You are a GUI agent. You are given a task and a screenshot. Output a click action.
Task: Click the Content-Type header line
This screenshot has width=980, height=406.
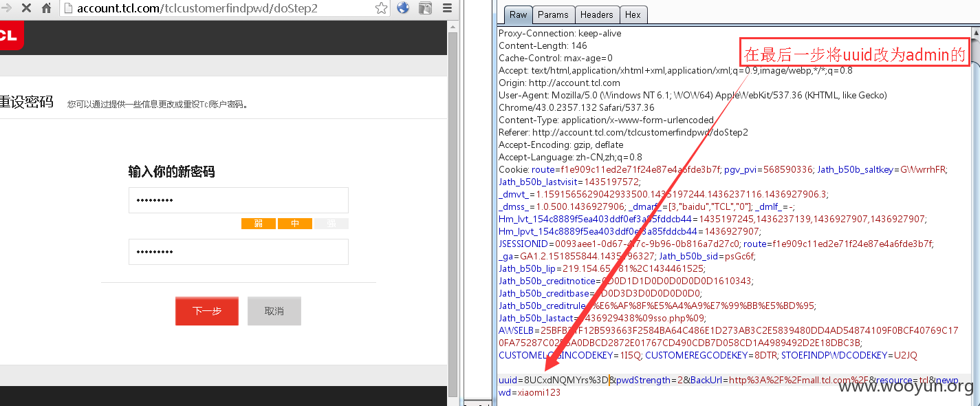point(606,120)
